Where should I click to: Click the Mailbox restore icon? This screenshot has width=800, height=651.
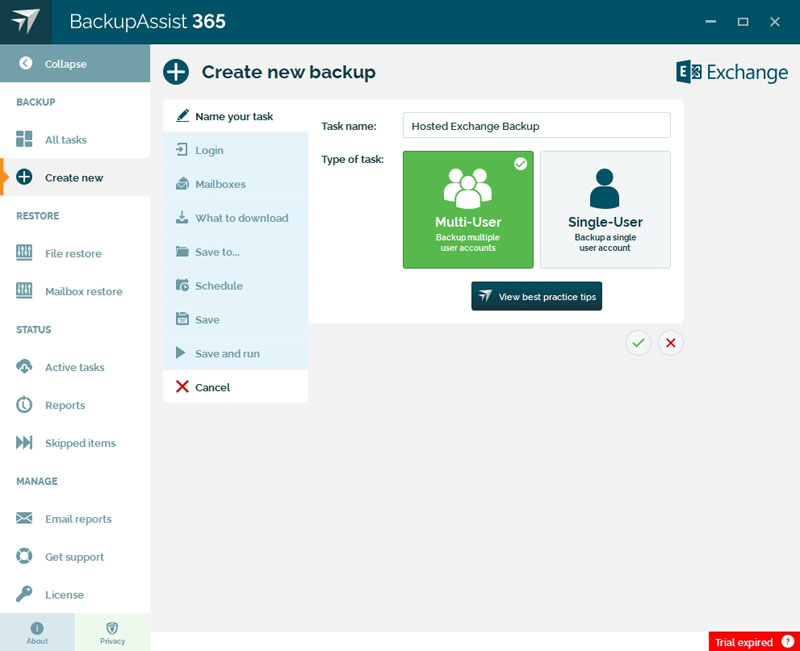point(24,290)
